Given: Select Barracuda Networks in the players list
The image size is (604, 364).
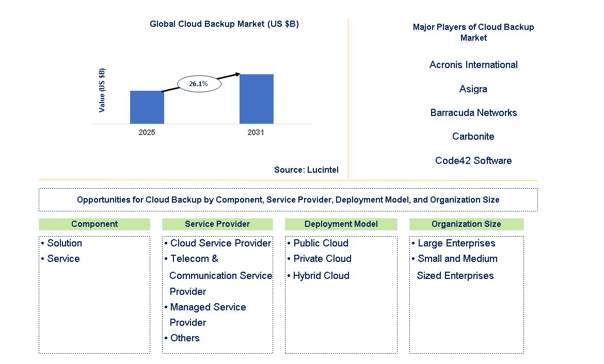Looking at the screenshot, I should pyautogui.click(x=473, y=113).
